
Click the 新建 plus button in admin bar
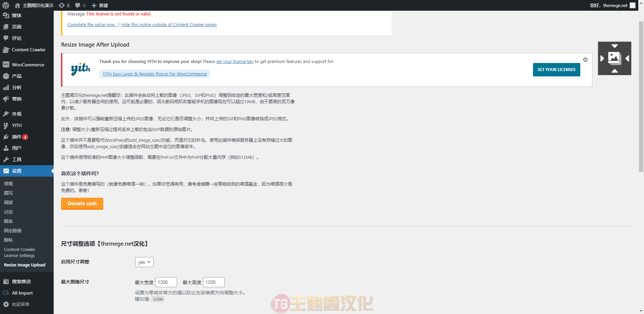click(100, 5)
